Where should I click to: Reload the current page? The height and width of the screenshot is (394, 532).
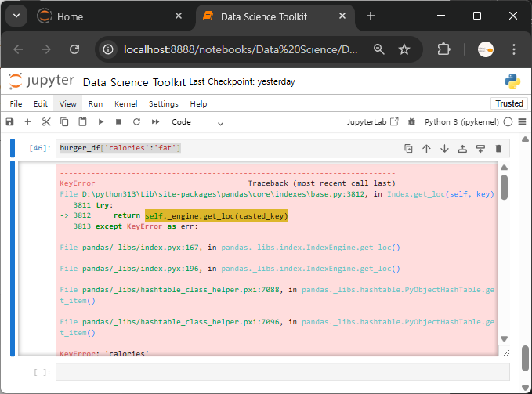pyautogui.click(x=74, y=49)
